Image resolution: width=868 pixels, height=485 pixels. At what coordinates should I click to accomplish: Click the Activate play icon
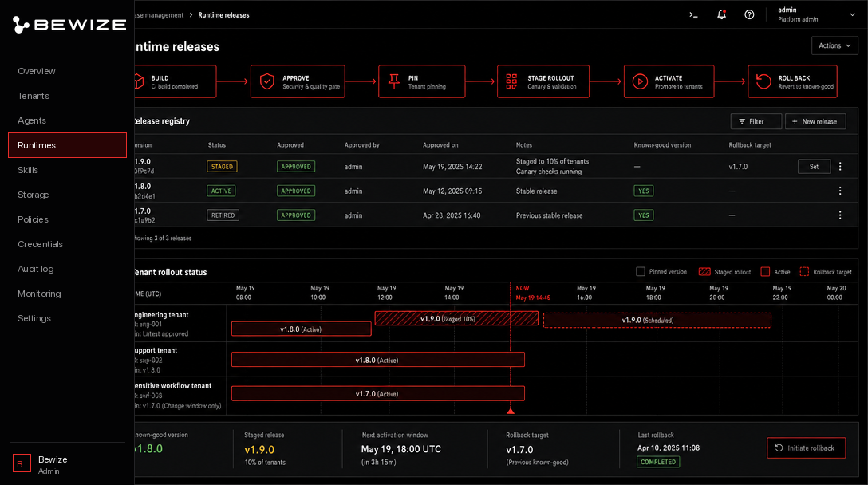tap(640, 81)
